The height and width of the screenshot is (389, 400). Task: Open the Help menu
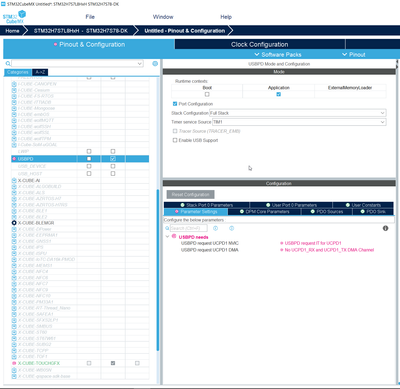(226, 17)
